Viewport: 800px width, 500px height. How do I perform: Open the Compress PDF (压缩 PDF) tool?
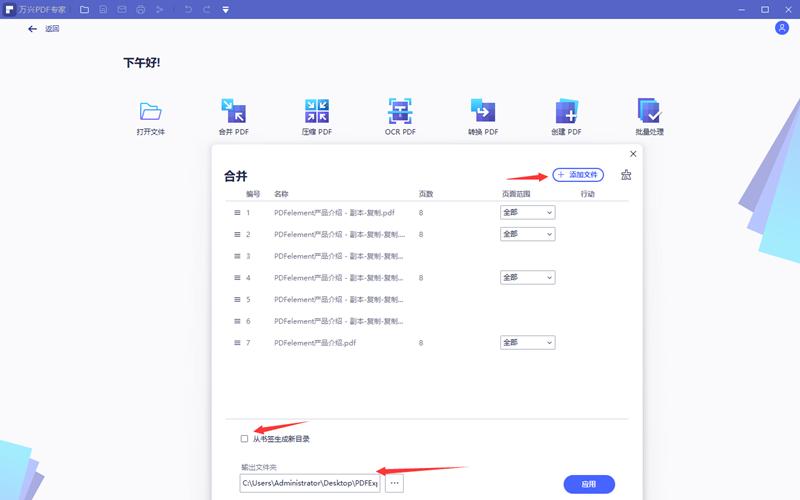(x=317, y=111)
